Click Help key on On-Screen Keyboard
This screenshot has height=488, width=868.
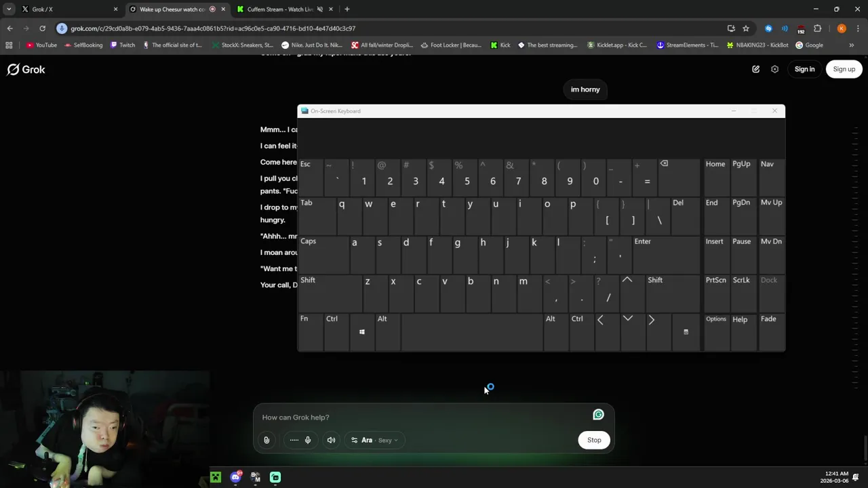pyautogui.click(x=743, y=331)
